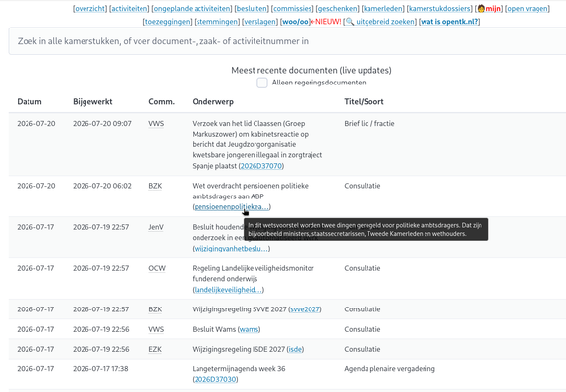This screenshot has width=566, height=392.
Task: Click the Bijgewerkt column header
Action: 92,102
